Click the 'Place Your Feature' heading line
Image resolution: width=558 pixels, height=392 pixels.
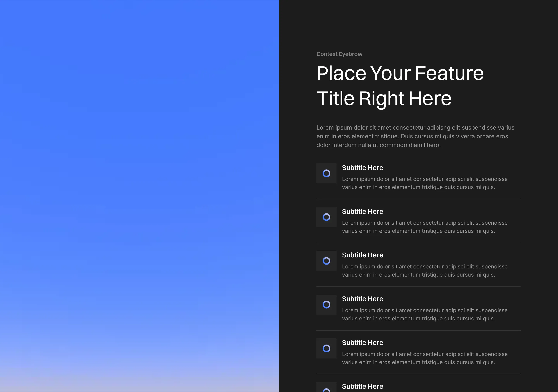(x=400, y=73)
